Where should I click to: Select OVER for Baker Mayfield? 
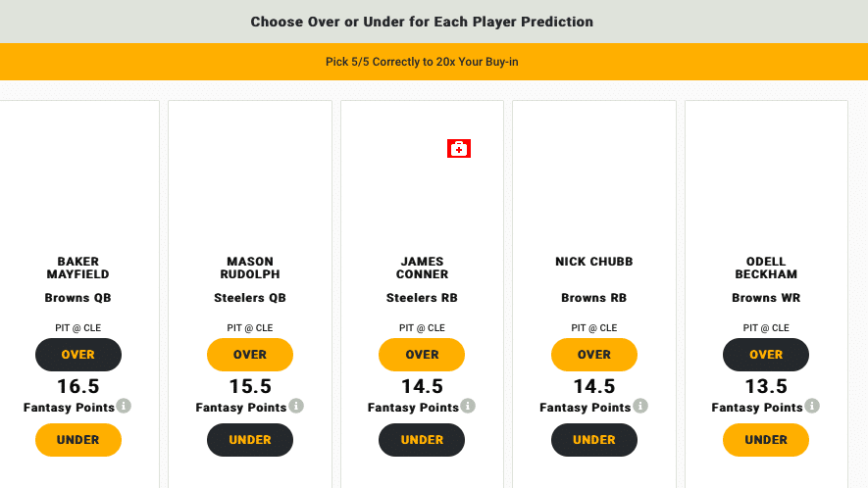[x=78, y=355]
